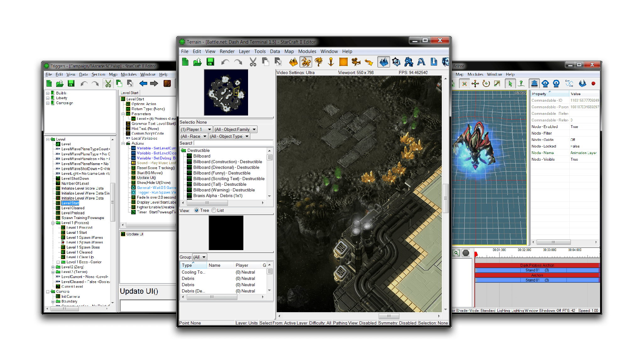Select the Units layer dragon icon
Viewport: 628px width, 364px height.
pos(306,62)
